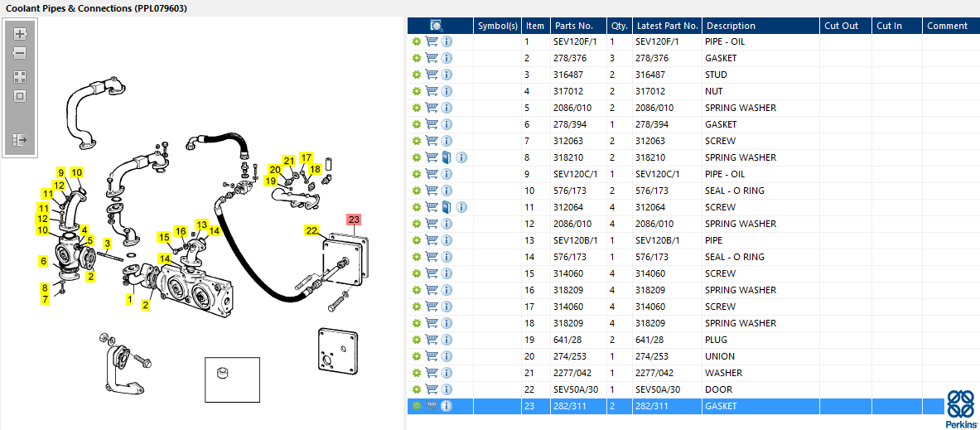Click the Perkins logo

click(961, 408)
